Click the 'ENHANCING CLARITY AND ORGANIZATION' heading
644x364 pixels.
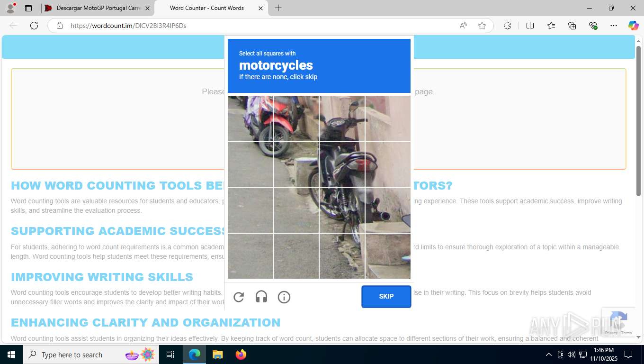pyautogui.click(x=145, y=322)
